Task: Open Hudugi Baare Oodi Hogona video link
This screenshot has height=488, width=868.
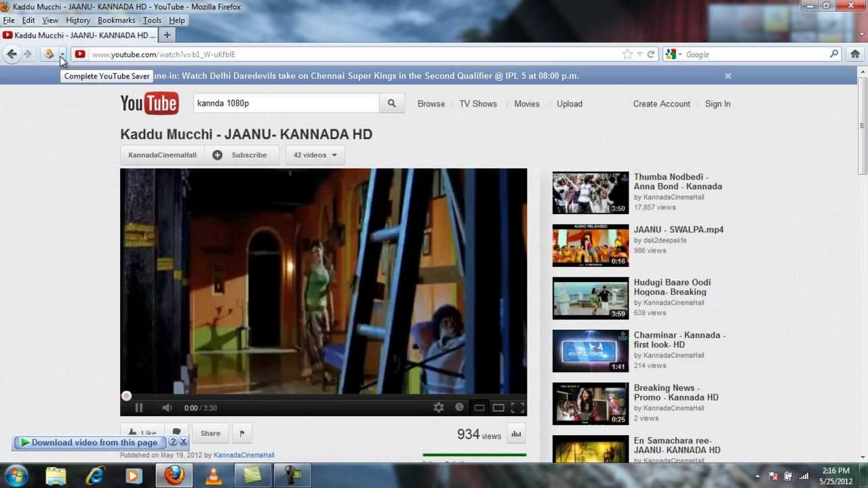Action: click(x=672, y=287)
